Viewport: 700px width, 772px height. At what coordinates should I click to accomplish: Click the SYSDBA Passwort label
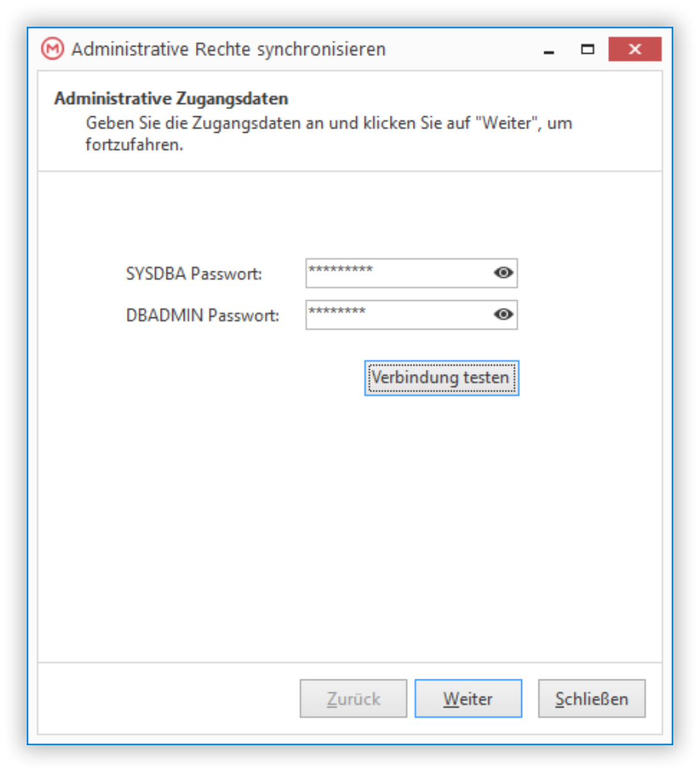click(x=194, y=274)
